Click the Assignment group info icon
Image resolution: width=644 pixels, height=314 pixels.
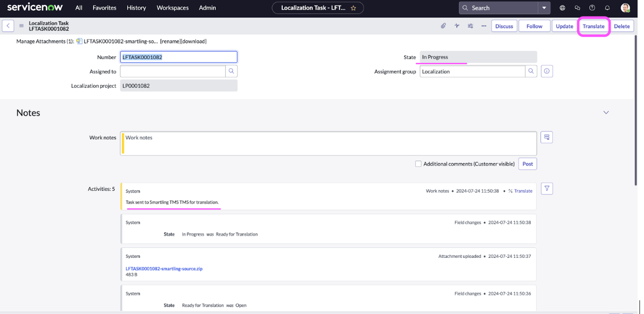(x=546, y=71)
